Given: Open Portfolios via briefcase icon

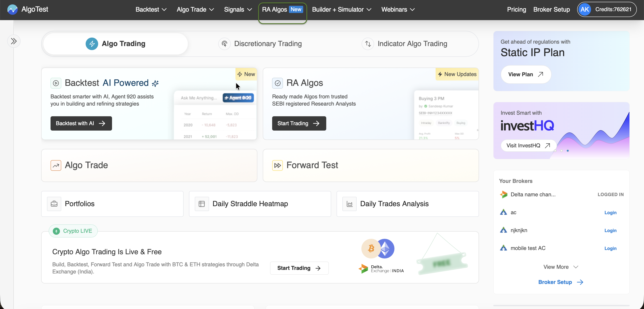Looking at the screenshot, I should coord(54,204).
